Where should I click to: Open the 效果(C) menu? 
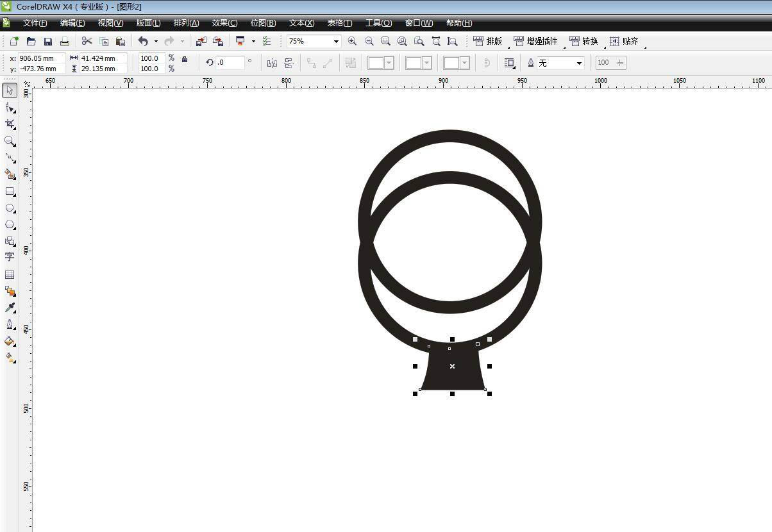224,23
